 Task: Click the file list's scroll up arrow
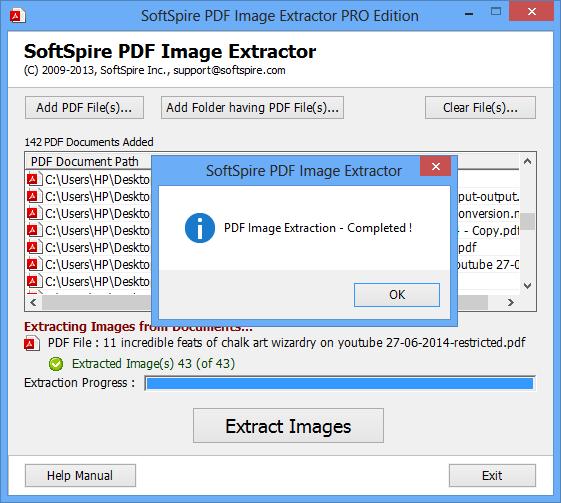(527, 161)
